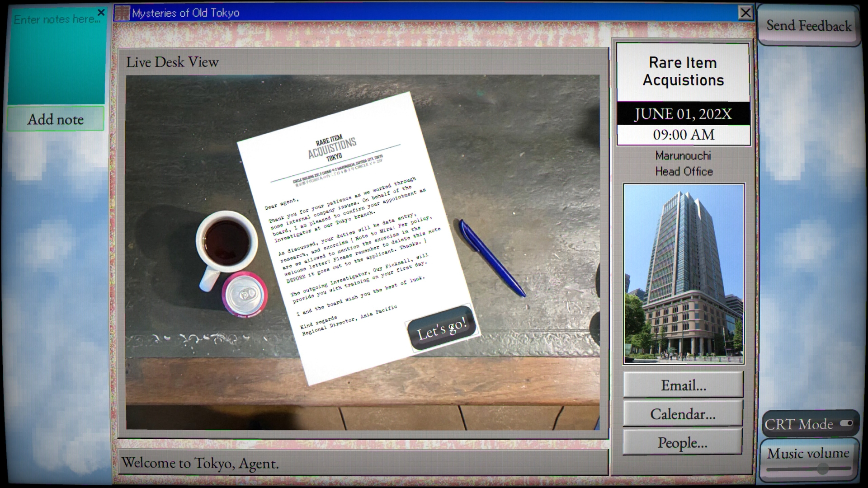This screenshot has width=868, height=488.
Task: Click the Let's go! button on letter
Action: [x=442, y=328]
